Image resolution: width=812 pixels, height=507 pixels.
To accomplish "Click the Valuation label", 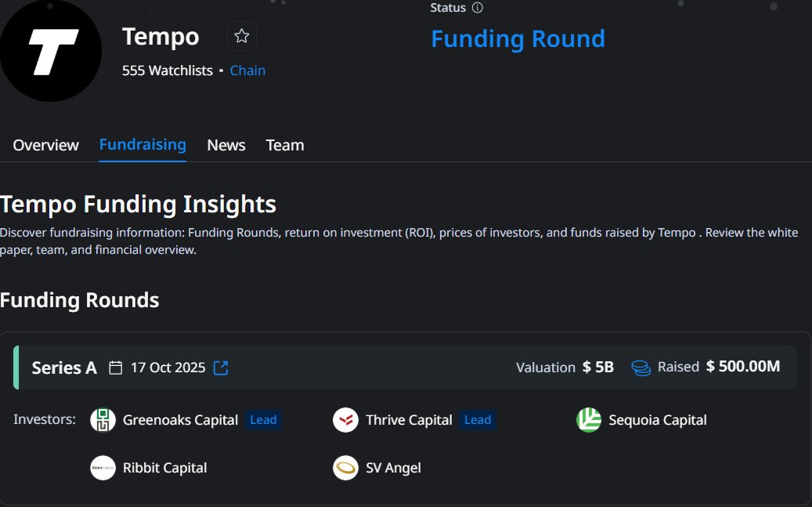I will pos(546,368).
